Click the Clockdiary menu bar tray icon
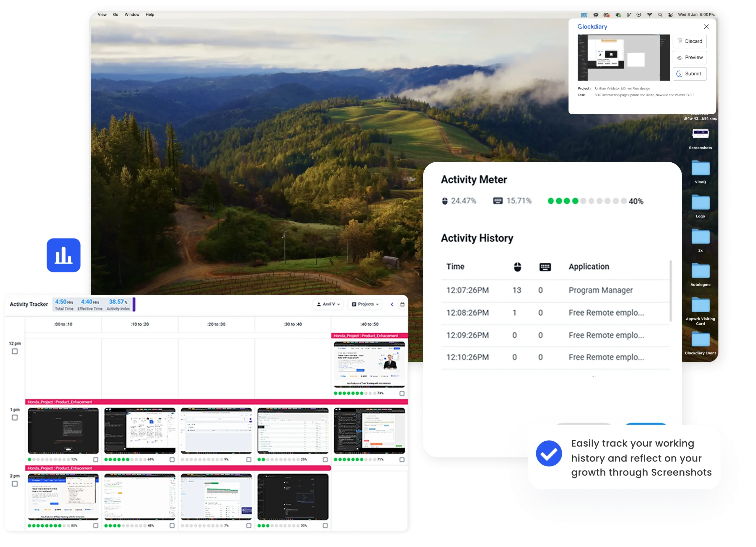 tap(584, 15)
